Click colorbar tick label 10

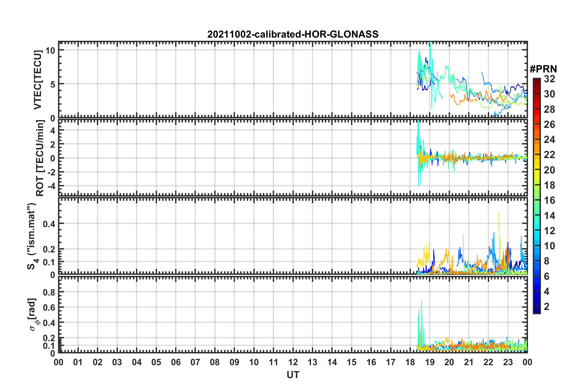(549, 246)
